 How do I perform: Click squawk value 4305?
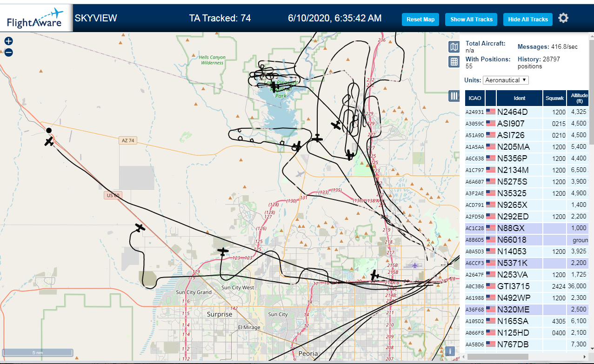(x=558, y=321)
